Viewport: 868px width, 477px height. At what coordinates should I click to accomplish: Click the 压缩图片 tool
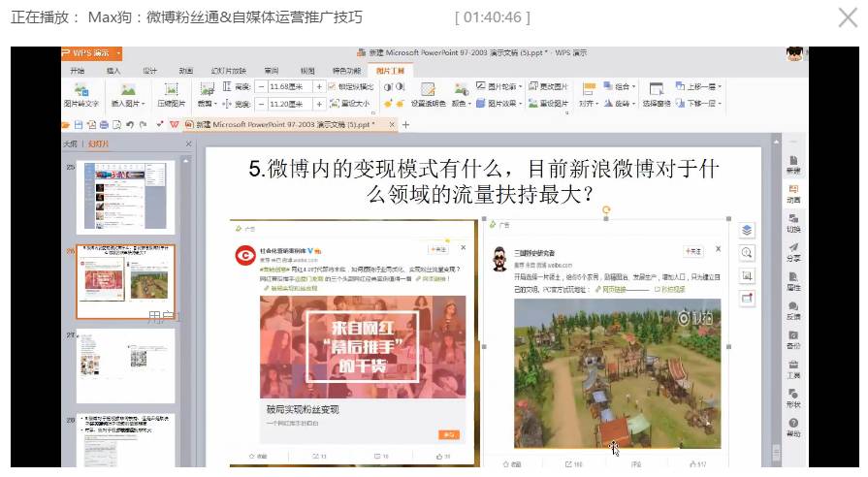172,95
